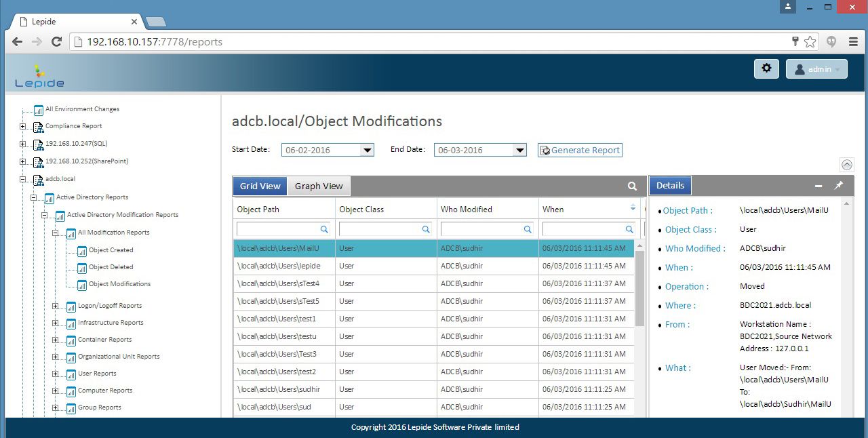Image resolution: width=868 pixels, height=438 pixels.
Task: Focus the Object Path filter field
Action: tap(283, 230)
